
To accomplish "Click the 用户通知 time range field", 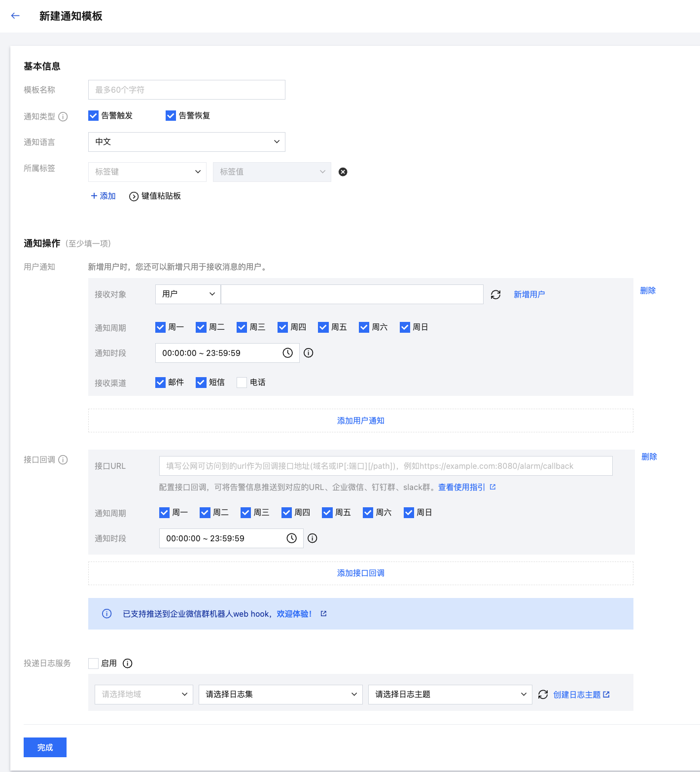I will tap(227, 353).
